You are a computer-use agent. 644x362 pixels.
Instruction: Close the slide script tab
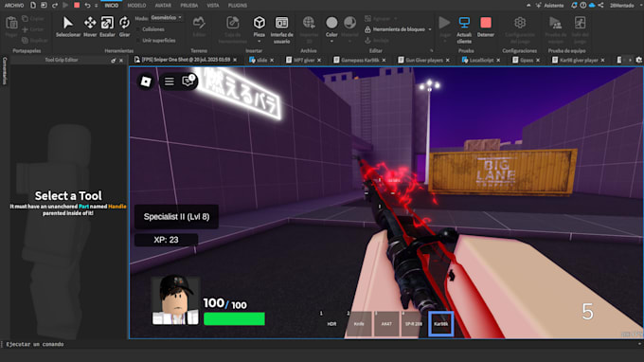[272, 60]
